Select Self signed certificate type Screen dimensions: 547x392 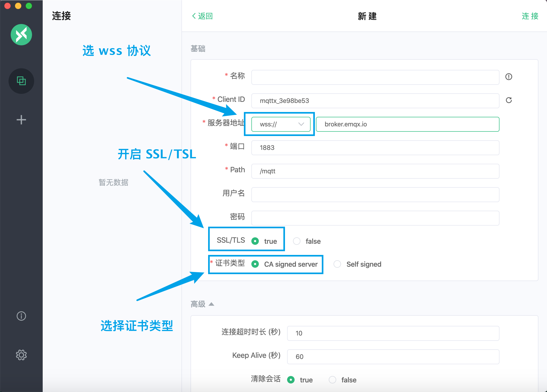337,264
